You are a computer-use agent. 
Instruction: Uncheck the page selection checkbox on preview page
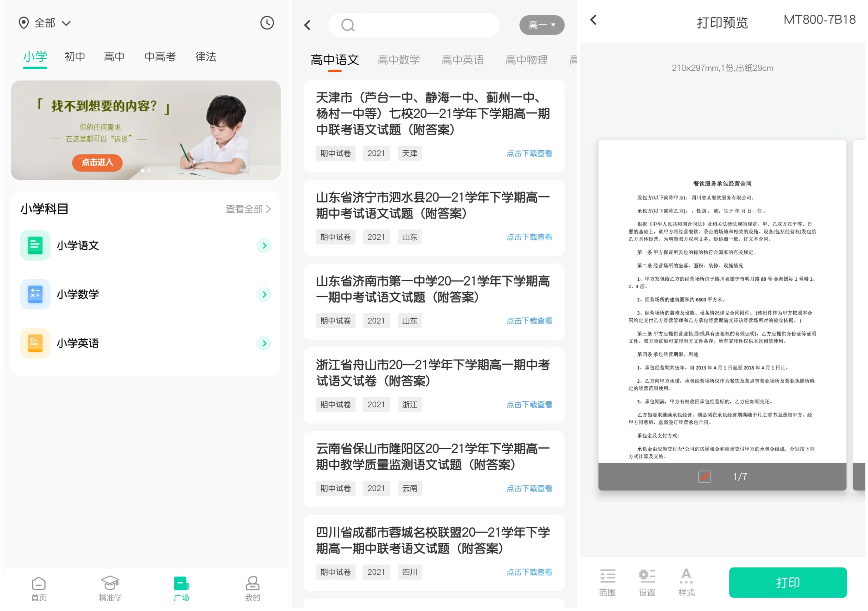tap(704, 477)
